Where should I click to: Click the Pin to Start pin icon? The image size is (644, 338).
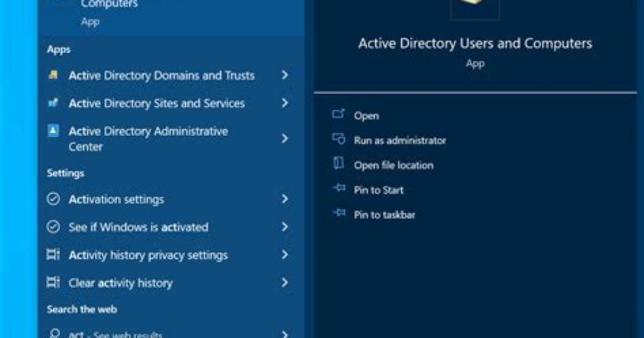coord(339,188)
